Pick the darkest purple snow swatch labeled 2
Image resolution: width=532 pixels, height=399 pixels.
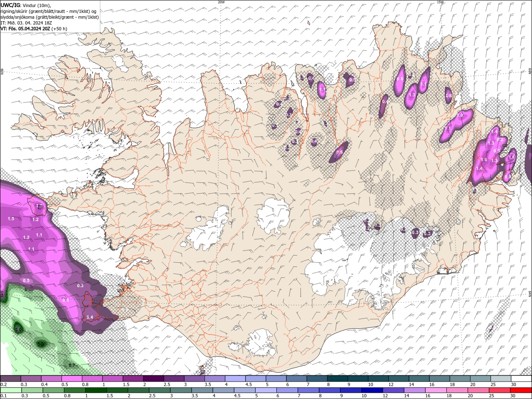(x=153, y=379)
